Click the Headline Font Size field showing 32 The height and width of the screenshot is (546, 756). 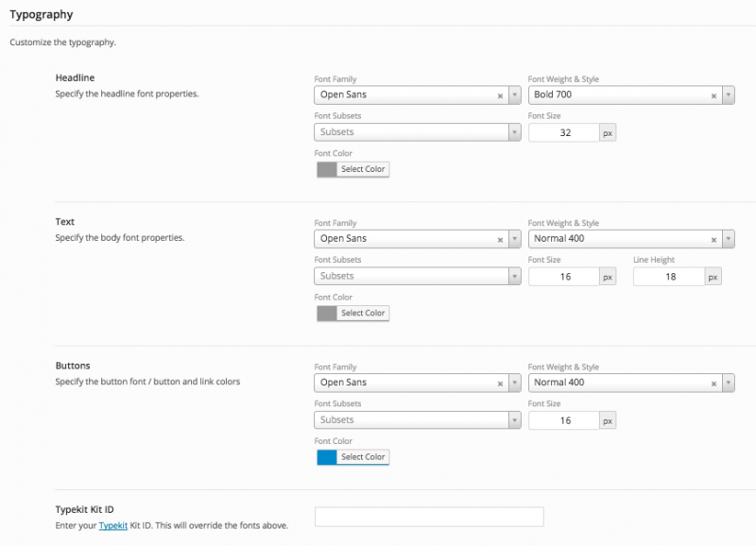[x=564, y=133]
